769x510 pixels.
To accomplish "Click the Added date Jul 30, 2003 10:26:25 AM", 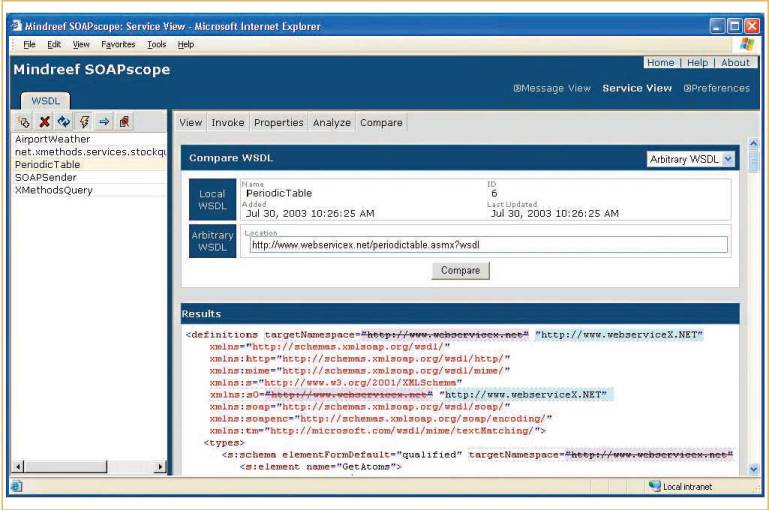I will (310, 214).
